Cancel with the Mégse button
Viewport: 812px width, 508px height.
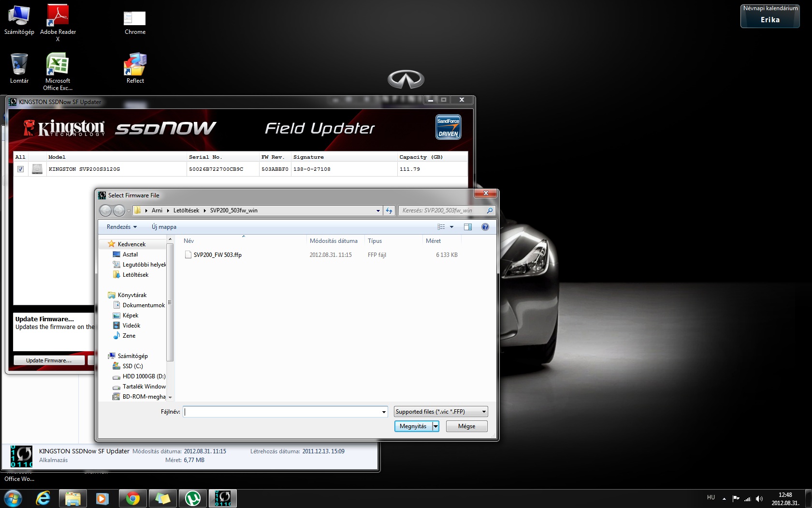pos(466,426)
